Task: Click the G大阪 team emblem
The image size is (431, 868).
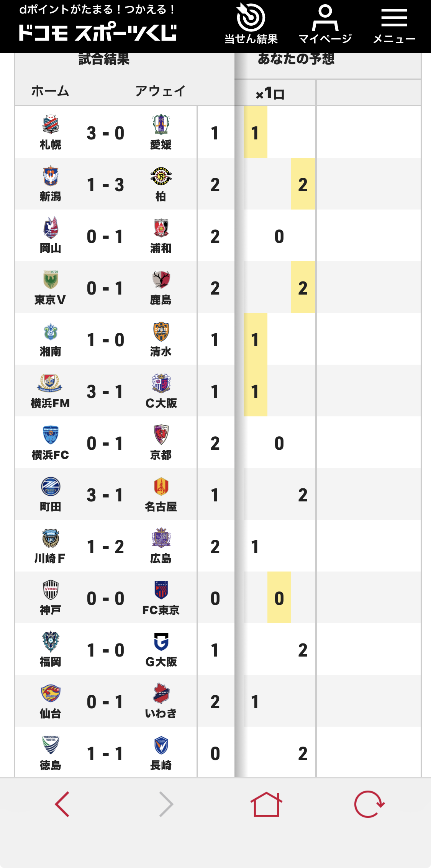Action: [x=161, y=642]
